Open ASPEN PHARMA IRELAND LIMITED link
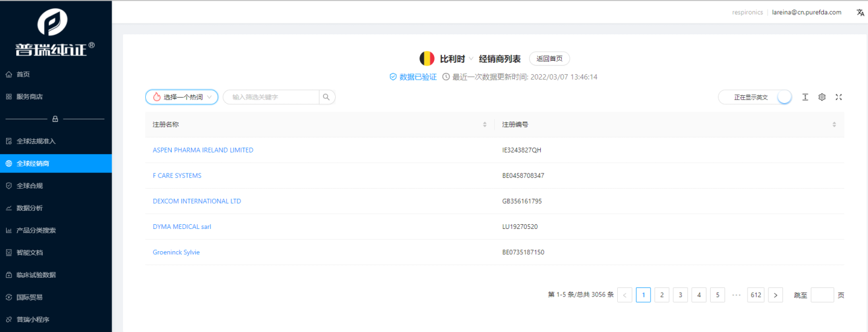Screen dimensions: 868x332 (x=203, y=150)
